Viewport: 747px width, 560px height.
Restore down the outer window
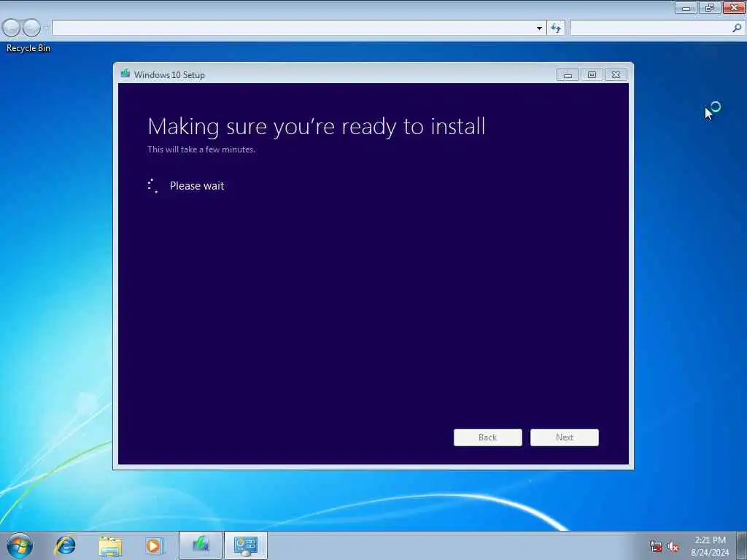pos(710,7)
